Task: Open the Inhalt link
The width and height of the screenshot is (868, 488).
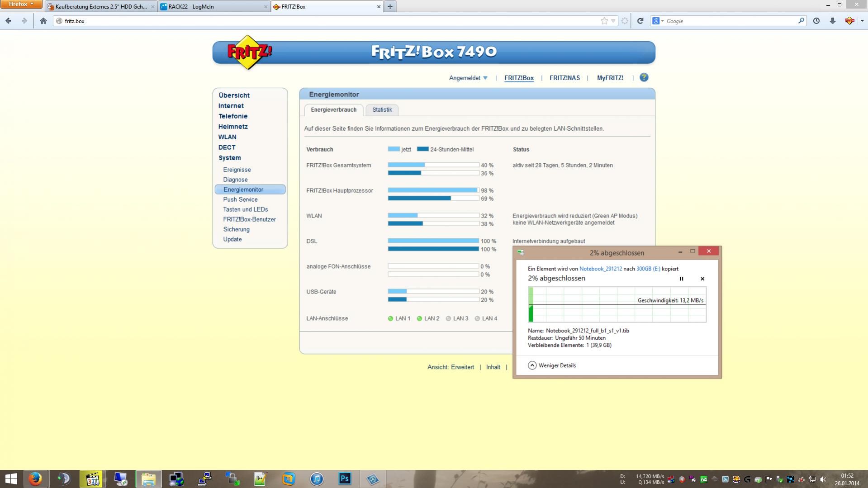Action: pos(493,367)
